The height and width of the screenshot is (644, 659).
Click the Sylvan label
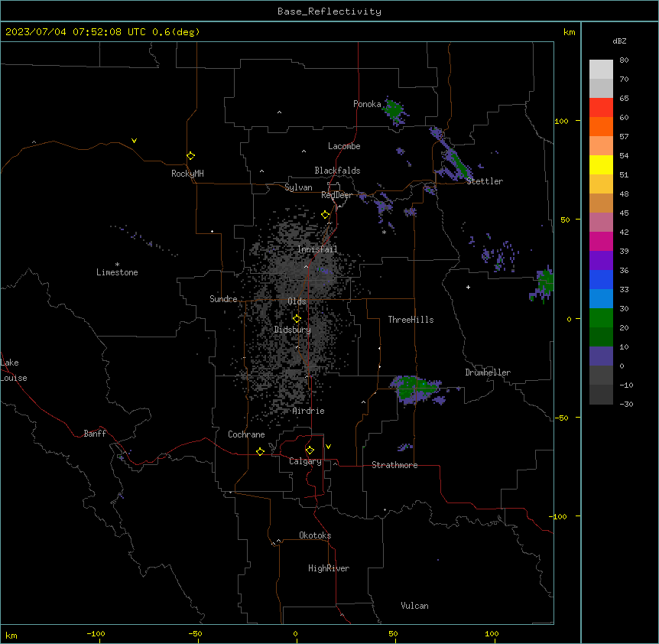(298, 187)
